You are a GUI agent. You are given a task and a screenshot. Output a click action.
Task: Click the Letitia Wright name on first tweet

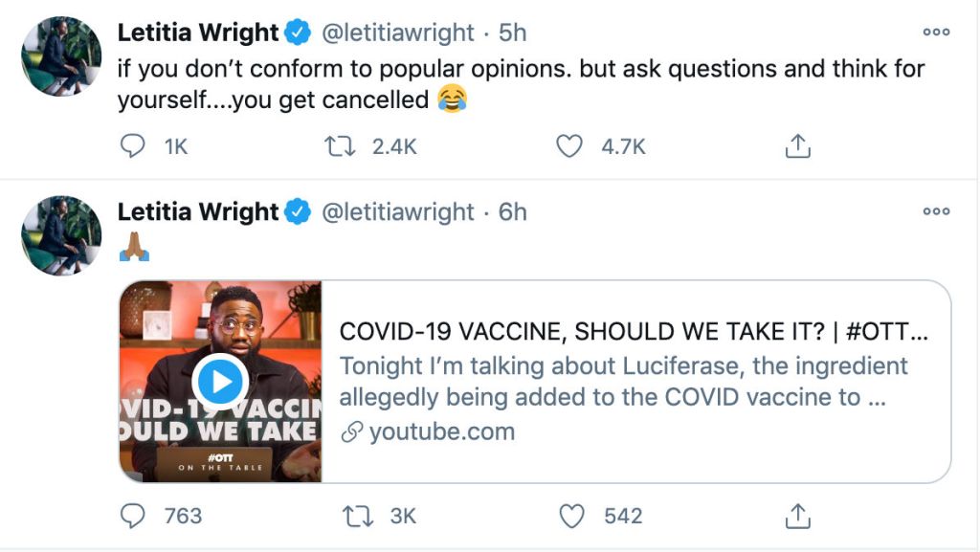pyautogui.click(x=198, y=33)
